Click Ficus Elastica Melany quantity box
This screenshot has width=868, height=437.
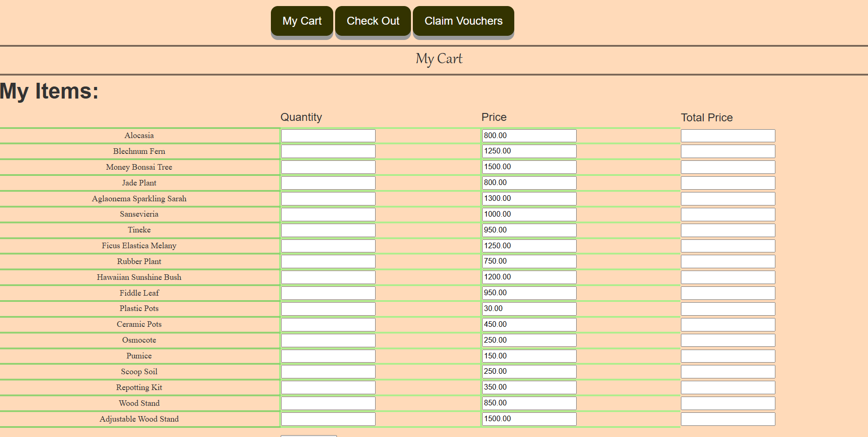pyautogui.click(x=328, y=246)
